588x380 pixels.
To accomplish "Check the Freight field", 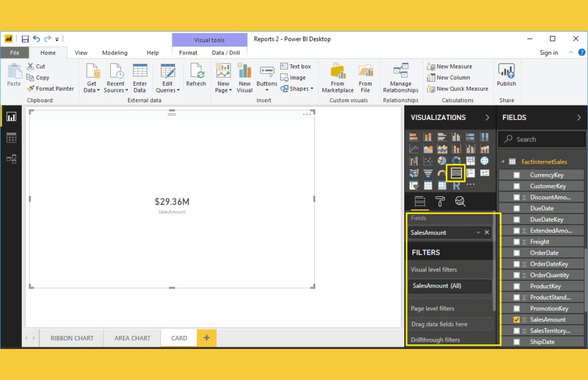I will pos(516,242).
